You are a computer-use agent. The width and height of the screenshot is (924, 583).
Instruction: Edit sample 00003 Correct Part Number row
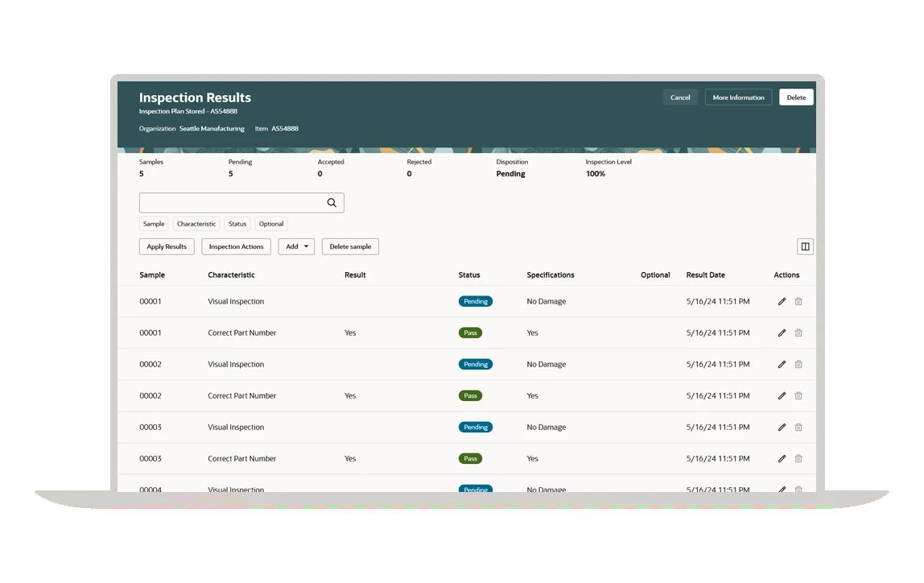[x=782, y=459]
